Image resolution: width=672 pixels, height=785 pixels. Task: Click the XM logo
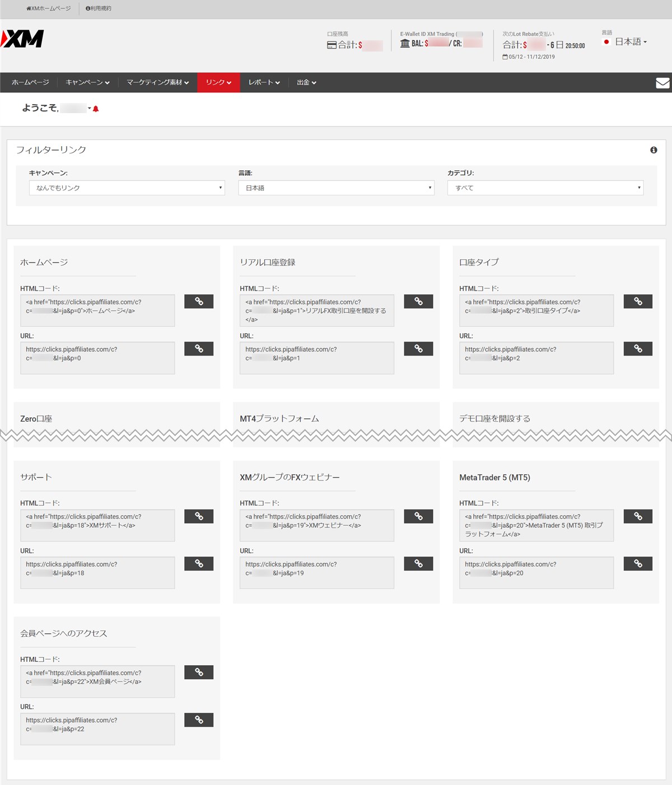coord(22,39)
